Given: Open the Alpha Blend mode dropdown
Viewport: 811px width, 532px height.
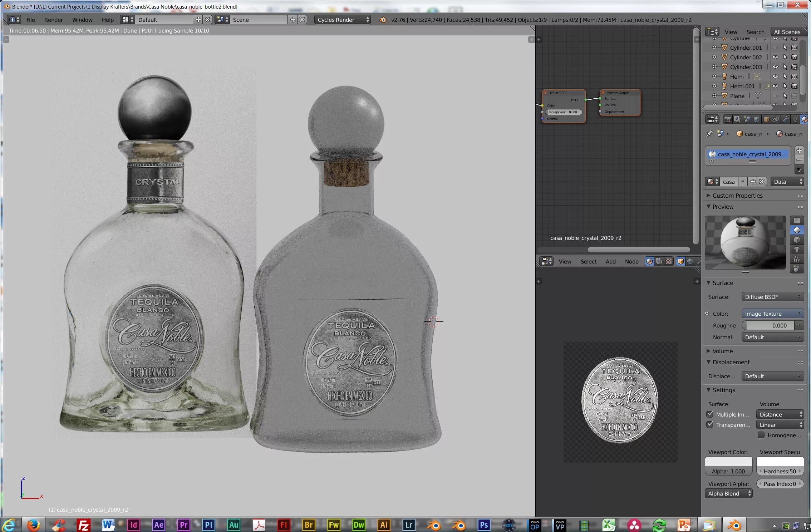Looking at the screenshot, I should click(x=728, y=493).
